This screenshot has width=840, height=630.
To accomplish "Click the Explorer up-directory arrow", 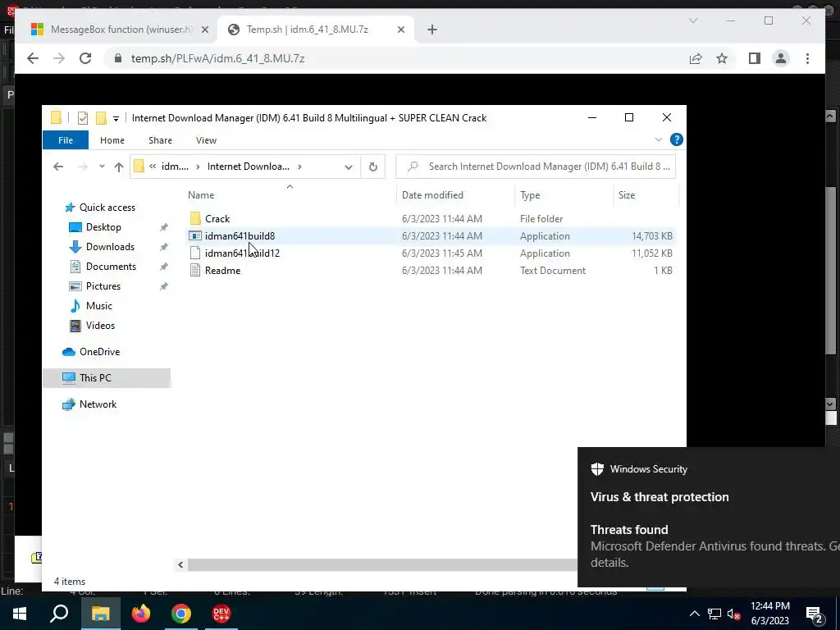I will (119, 167).
